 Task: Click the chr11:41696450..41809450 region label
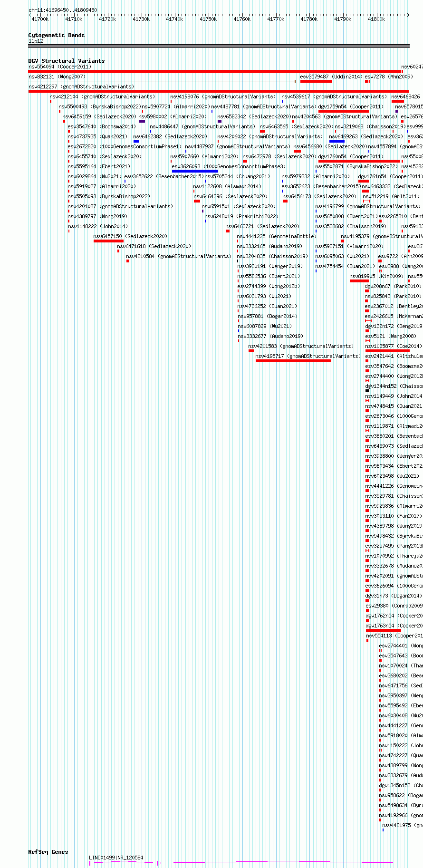63,10
